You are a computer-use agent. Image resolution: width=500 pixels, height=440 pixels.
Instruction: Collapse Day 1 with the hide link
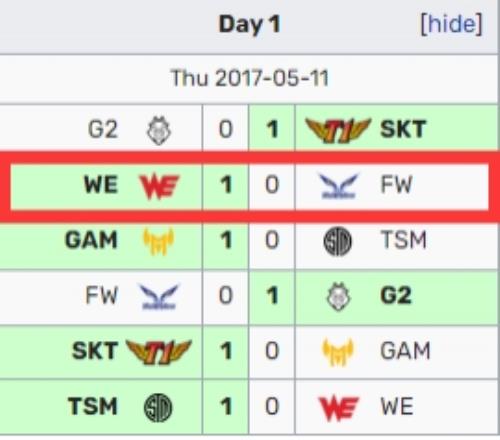click(x=451, y=24)
